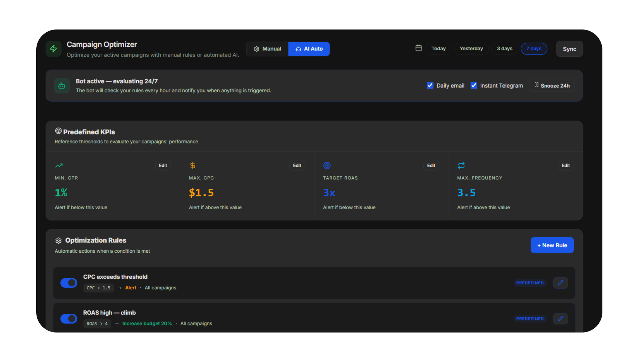The height and width of the screenshot is (362, 644).
Task: Edit the ROAS high climb rule pencil
Action: tap(560, 319)
